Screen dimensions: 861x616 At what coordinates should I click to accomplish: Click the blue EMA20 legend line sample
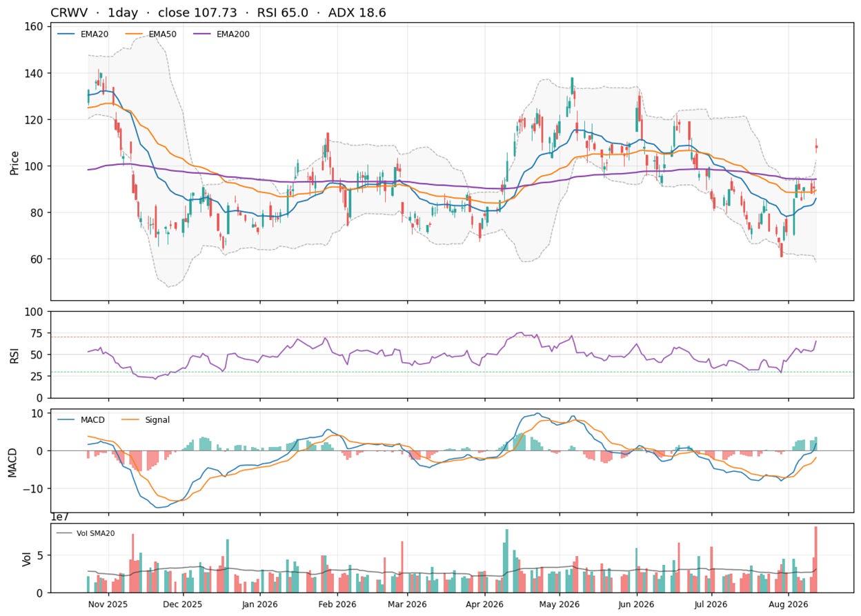click(x=65, y=33)
